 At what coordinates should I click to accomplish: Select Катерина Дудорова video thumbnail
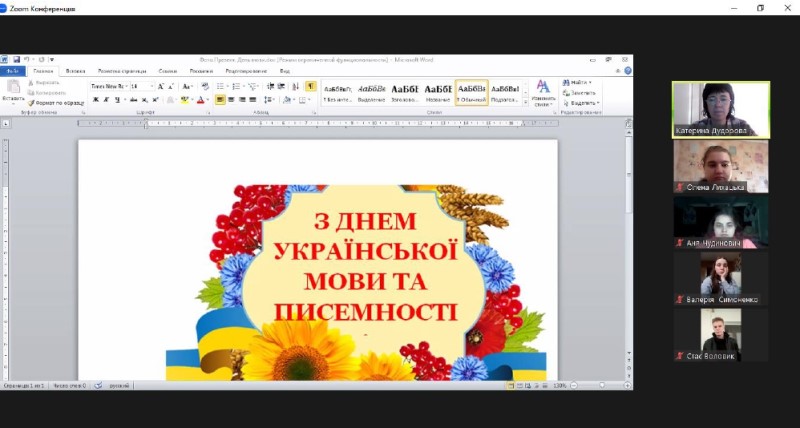tap(721, 110)
